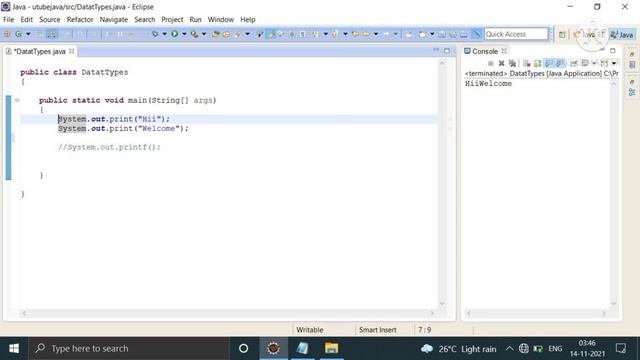
Task: Click the green Run button in toolbar
Action: pyautogui.click(x=175, y=34)
